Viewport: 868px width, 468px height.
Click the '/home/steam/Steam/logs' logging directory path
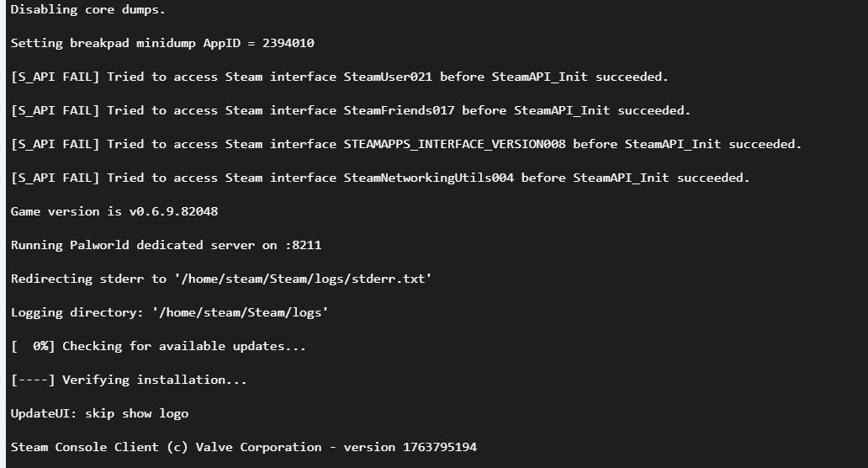[x=241, y=312]
